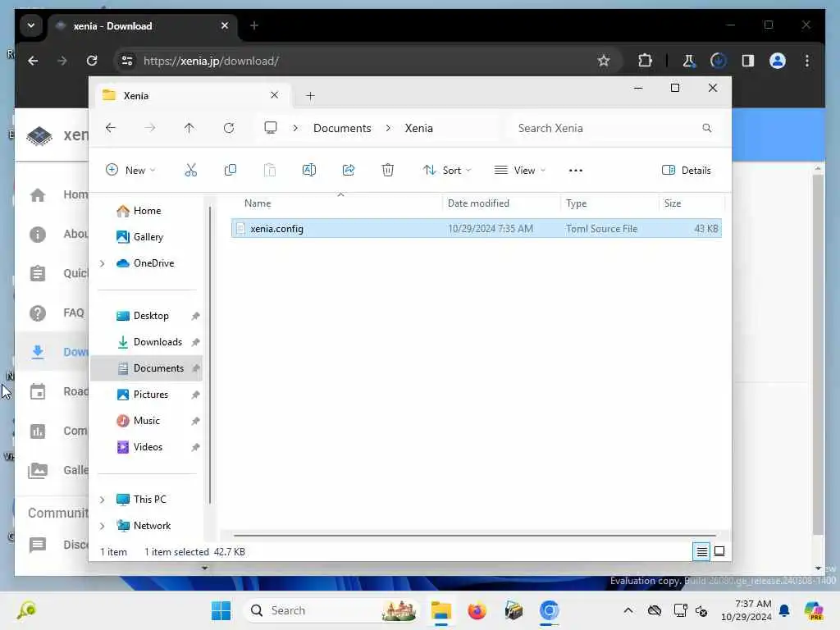Open Chrome profile avatar

tap(778, 61)
